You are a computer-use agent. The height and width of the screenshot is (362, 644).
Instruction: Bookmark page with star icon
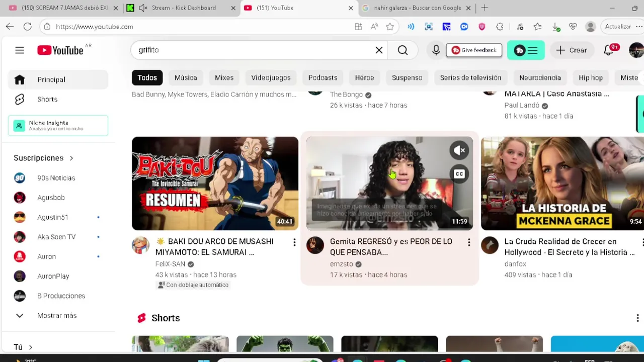(x=390, y=27)
